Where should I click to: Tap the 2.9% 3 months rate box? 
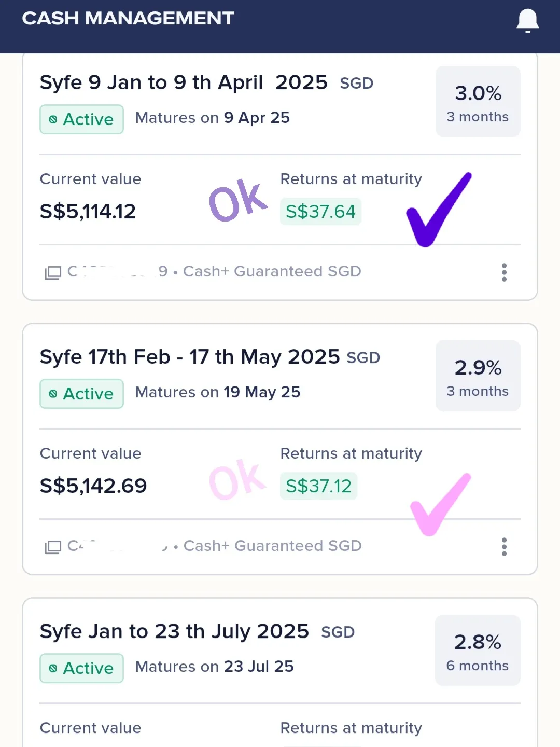pyautogui.click(x=478, y=376)
